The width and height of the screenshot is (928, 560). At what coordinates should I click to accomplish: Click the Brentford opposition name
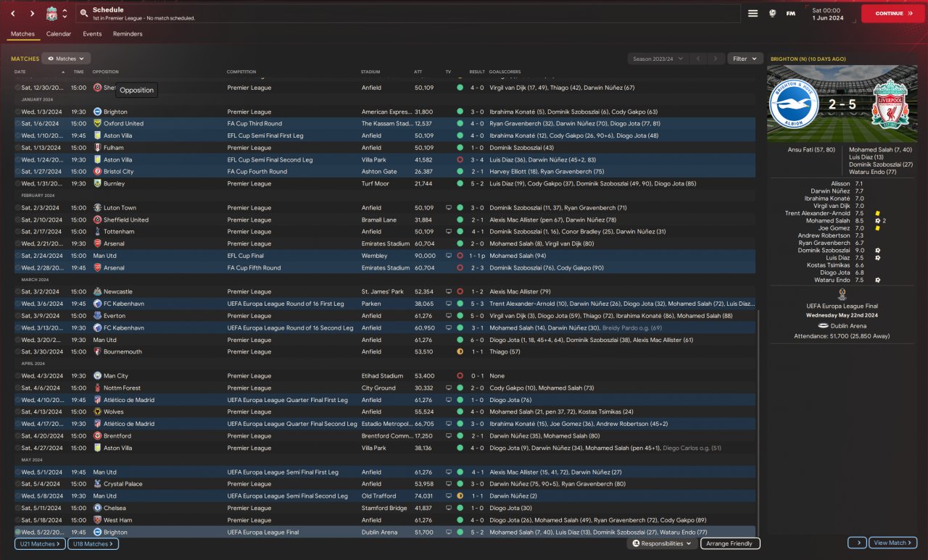[x=117, y=436]
